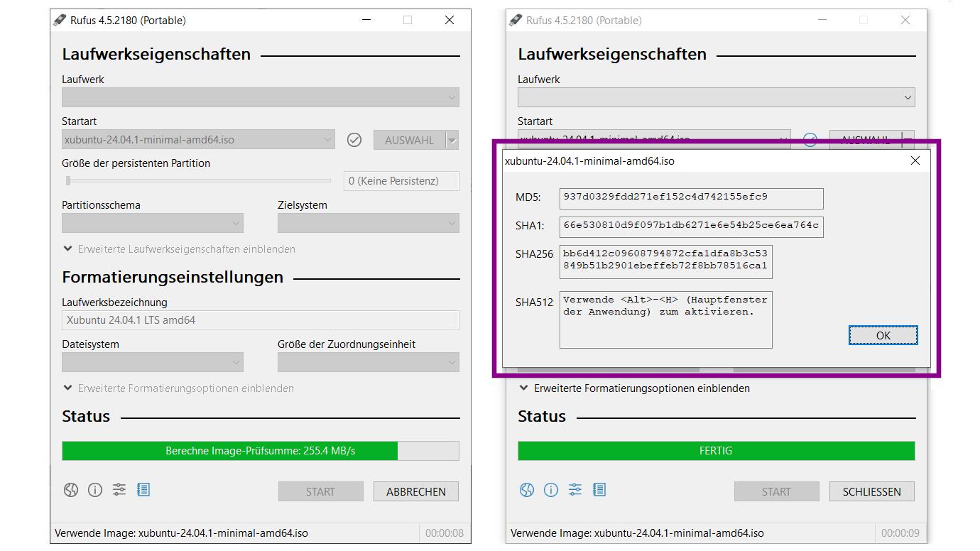Click the ABBRECHEN button
This screenshot has width=980, height=551.
(x=416, y=491)
